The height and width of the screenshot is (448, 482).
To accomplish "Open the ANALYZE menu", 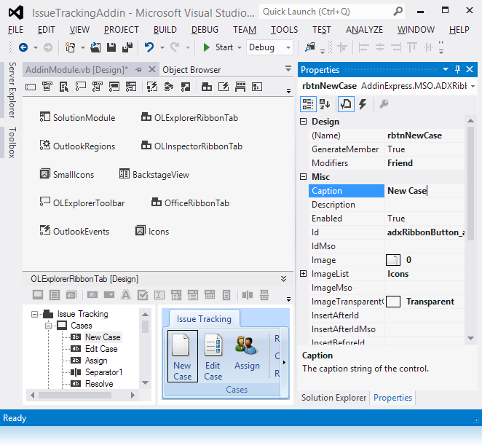I will click(x=364, y=30).
